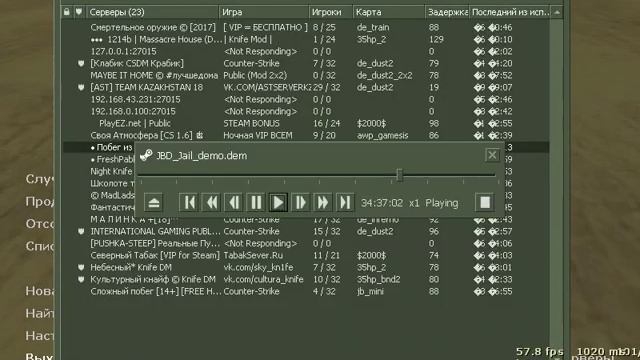Click the fast rewind button

[212, 202]
